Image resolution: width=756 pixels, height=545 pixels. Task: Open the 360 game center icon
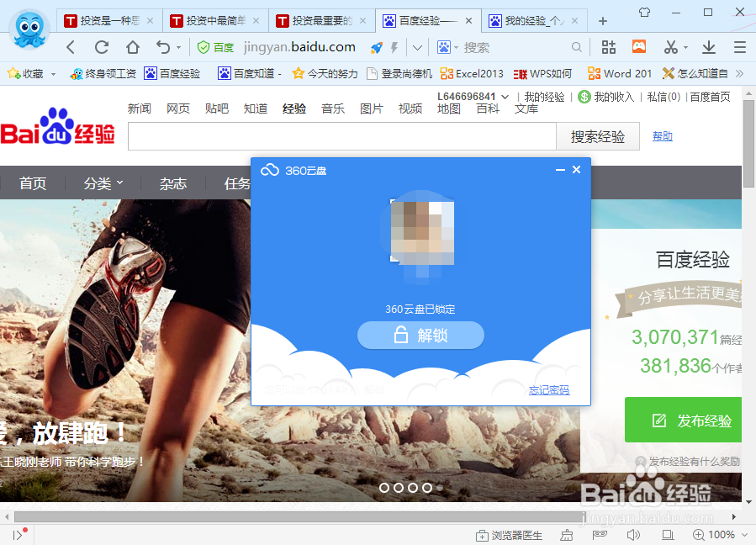pyautogui.click(x=638, y=48)
